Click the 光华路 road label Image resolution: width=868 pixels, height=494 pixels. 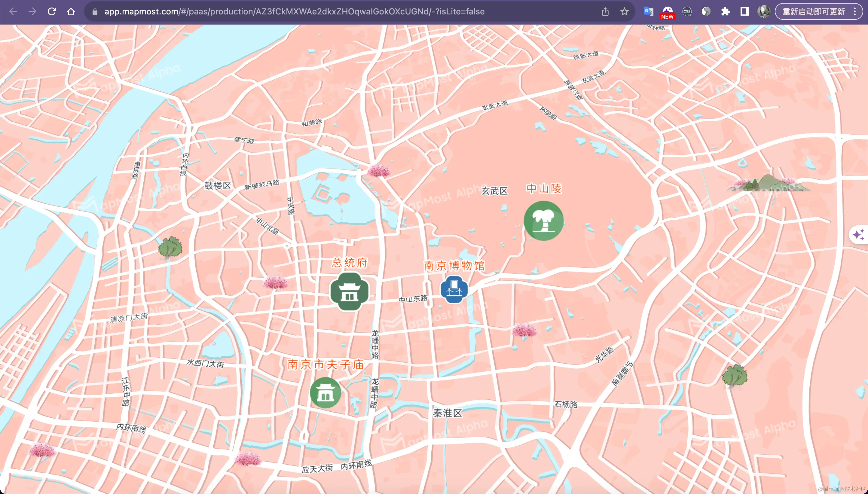[604, 354]
